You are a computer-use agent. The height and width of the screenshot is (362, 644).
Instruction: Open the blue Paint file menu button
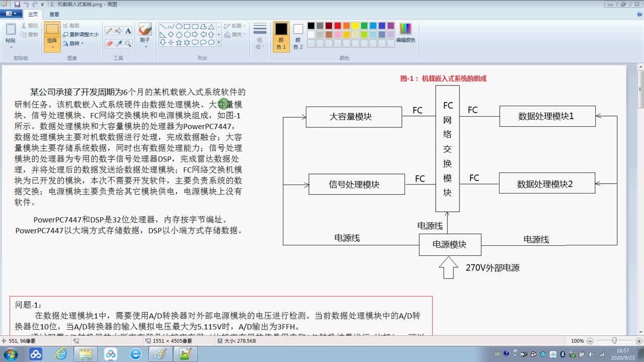(x=11, y=14)
